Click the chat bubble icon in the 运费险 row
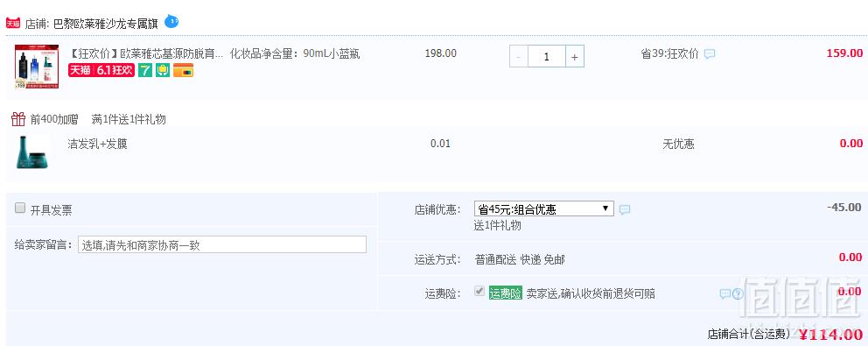The width and height of the screenshot is (868, 346). (x=724, y=293)
